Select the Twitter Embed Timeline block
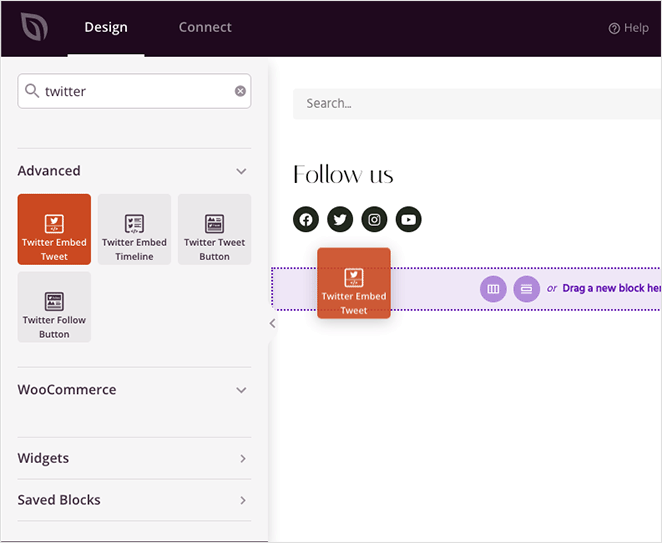The image size is (662, 543). tap(134, 229)
